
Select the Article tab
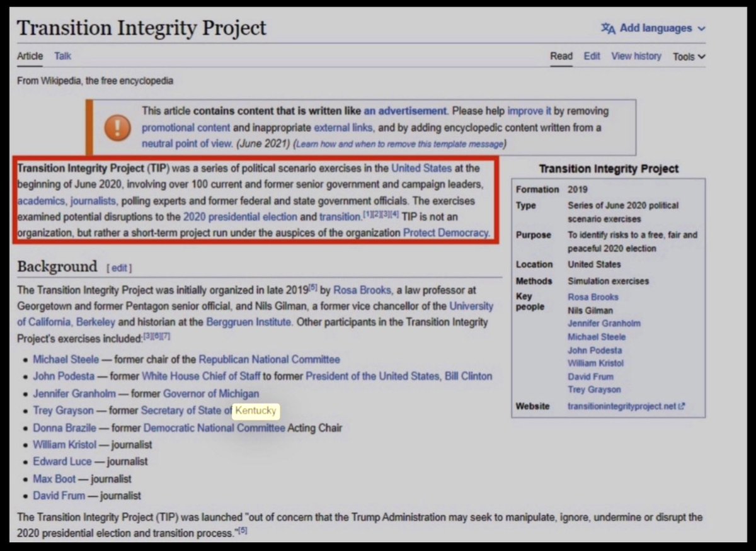point(30,56)
